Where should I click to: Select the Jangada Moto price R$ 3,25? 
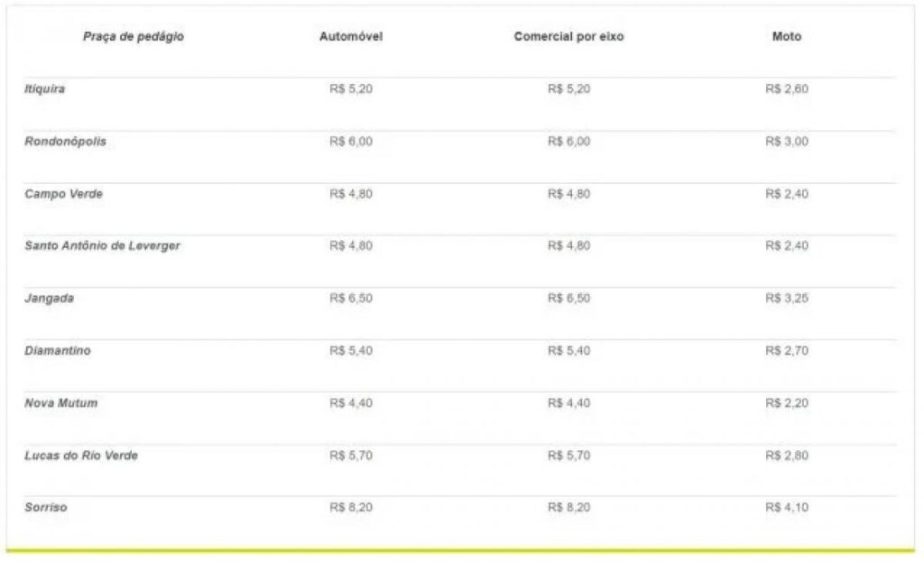(x=787, y=299)
